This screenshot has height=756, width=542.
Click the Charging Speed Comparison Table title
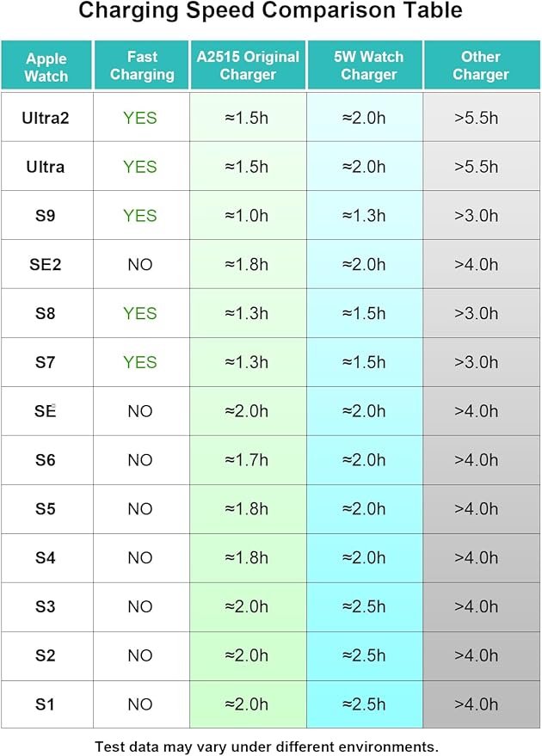point(271,11)
